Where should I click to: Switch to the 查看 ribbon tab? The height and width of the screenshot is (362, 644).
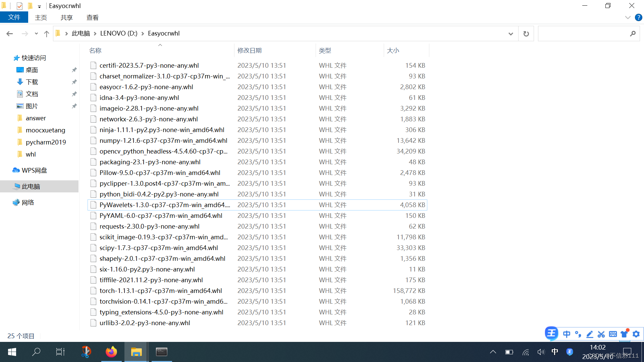pyautogui.click(x=92, y=17)
